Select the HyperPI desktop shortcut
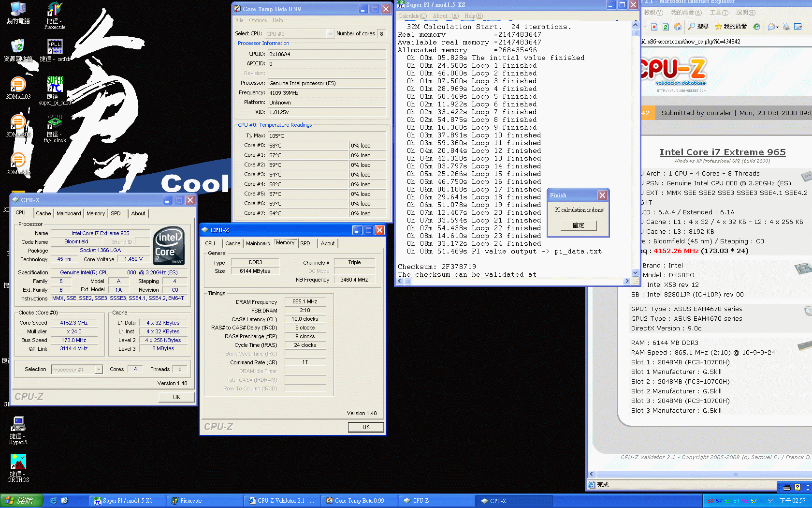The width and height of the screenshot is (812, 508). [x=18, y=430]
